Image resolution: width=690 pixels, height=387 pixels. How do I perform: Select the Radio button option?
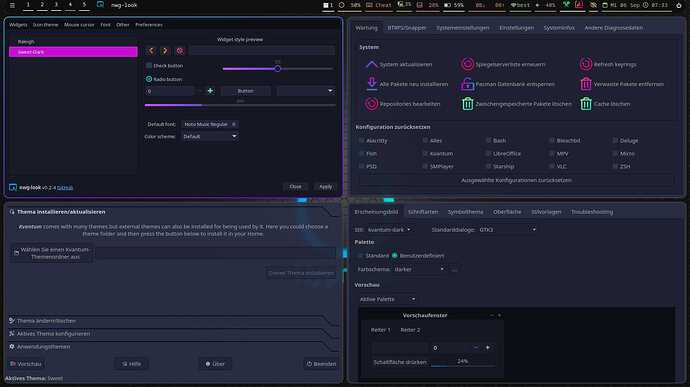pos(149,79)
